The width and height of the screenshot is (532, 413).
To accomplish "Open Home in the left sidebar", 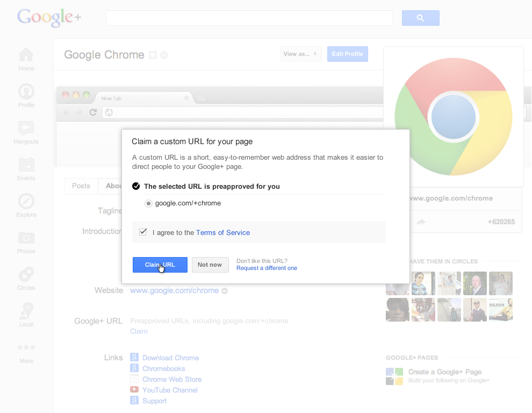I will coord(26,59).
